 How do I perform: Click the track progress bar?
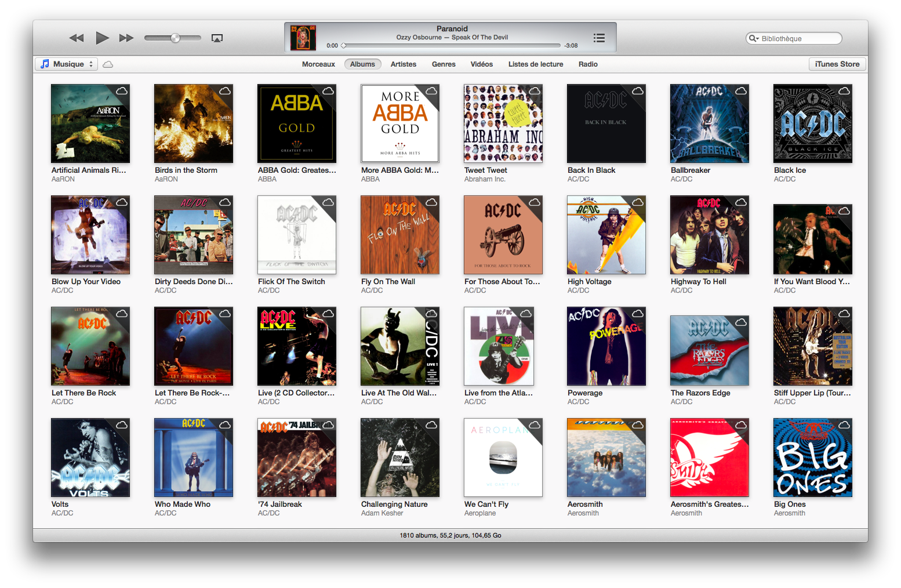click(x=452, y=45)
